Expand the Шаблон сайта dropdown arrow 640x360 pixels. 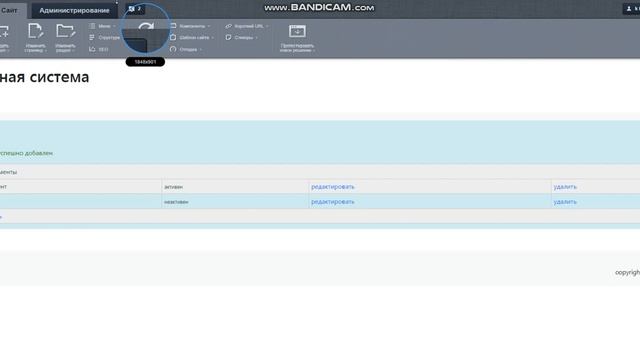click(x=212, y=38)
